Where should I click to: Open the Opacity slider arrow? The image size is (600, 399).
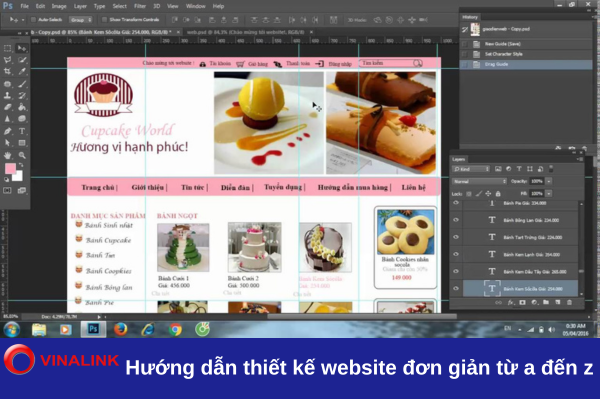[549, 181]
